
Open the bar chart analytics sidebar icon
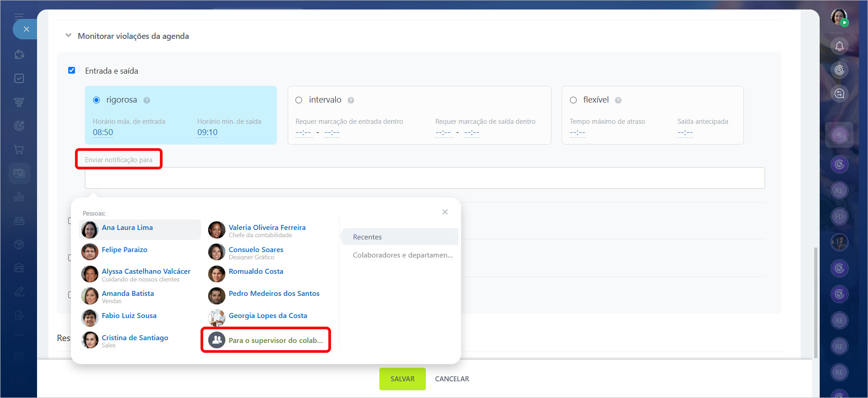pyautogui.click(x=19, y=197)
